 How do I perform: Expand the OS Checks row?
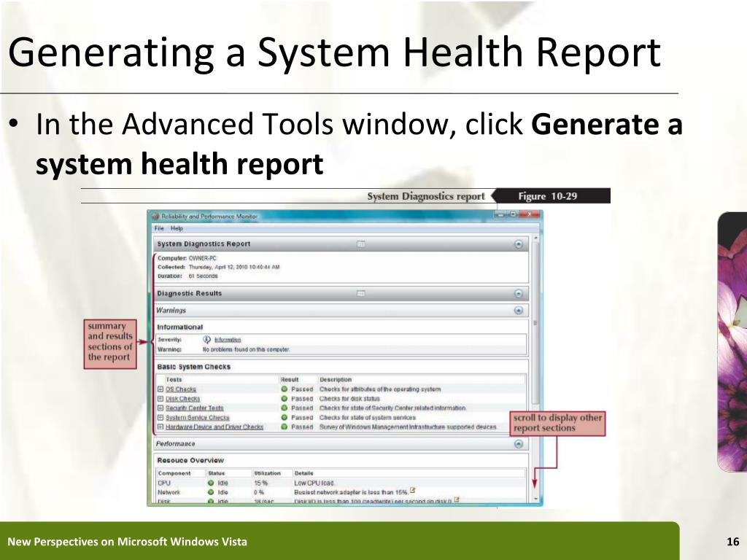160,389
